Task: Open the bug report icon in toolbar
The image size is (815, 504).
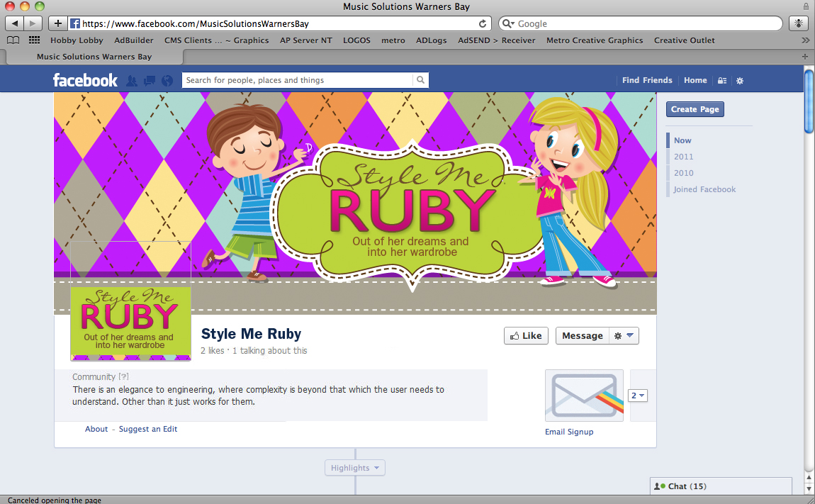Action: 799,23
